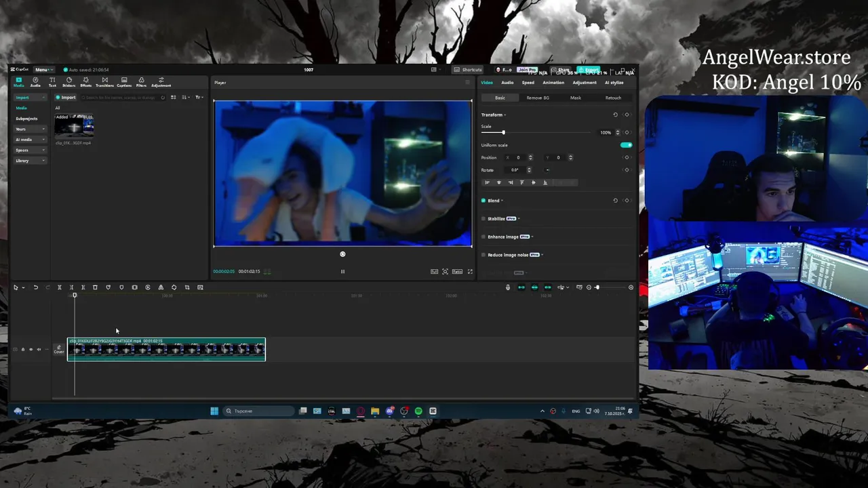Enable the Stabilize checkbox
The width and height of the screenshot is (868, 488).
[x=484, y=219]
